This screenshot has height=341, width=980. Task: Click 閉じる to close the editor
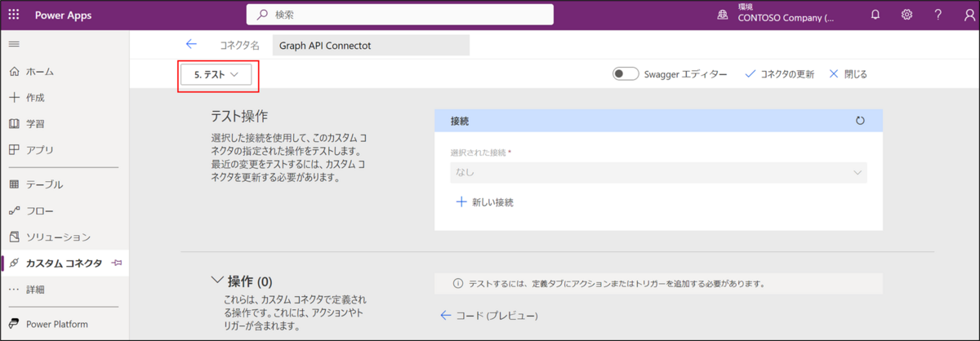tap(848, 74)
